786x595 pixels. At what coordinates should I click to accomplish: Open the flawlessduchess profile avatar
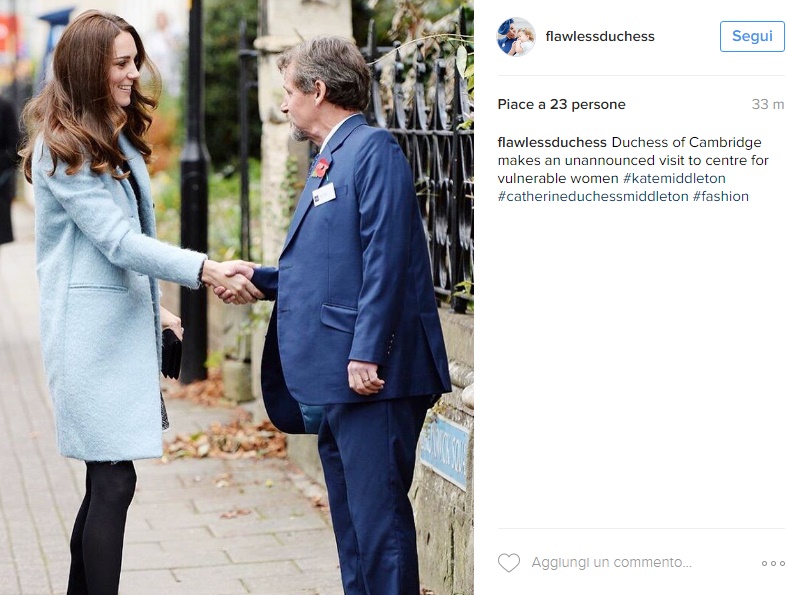pyautogui.click(x=516, y=37)
